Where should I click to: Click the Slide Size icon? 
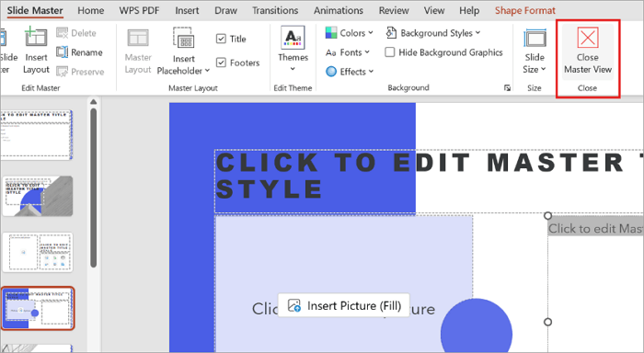[x=535, y=39]
